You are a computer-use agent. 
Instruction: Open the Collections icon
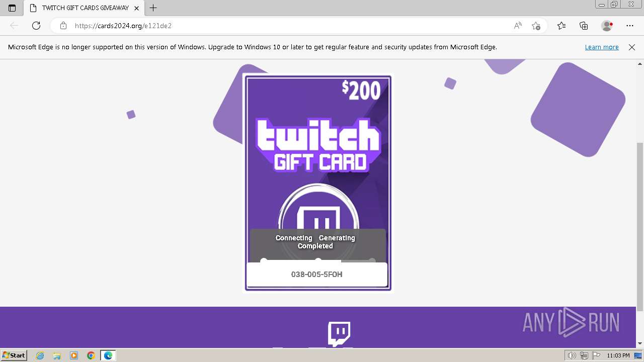tap(584, 26)
